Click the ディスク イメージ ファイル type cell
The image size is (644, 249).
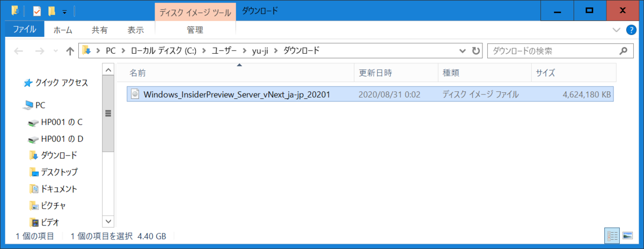pos(480,94)
